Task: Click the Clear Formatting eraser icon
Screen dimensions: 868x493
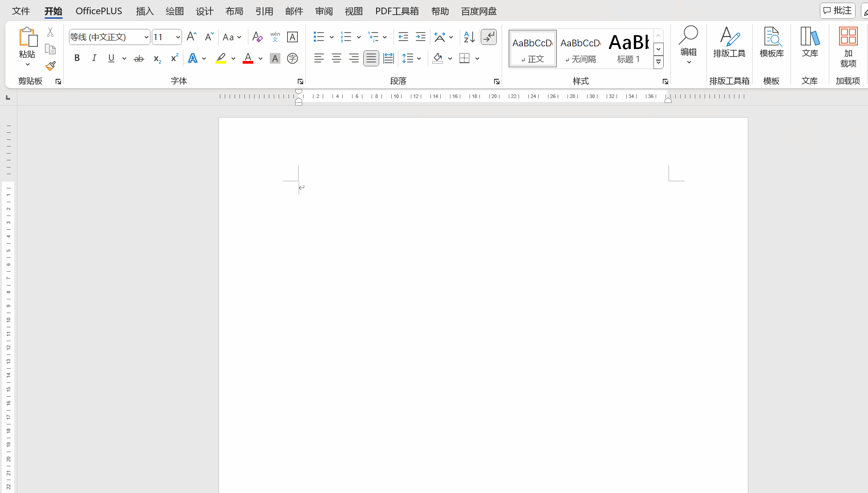Action: 257,37
